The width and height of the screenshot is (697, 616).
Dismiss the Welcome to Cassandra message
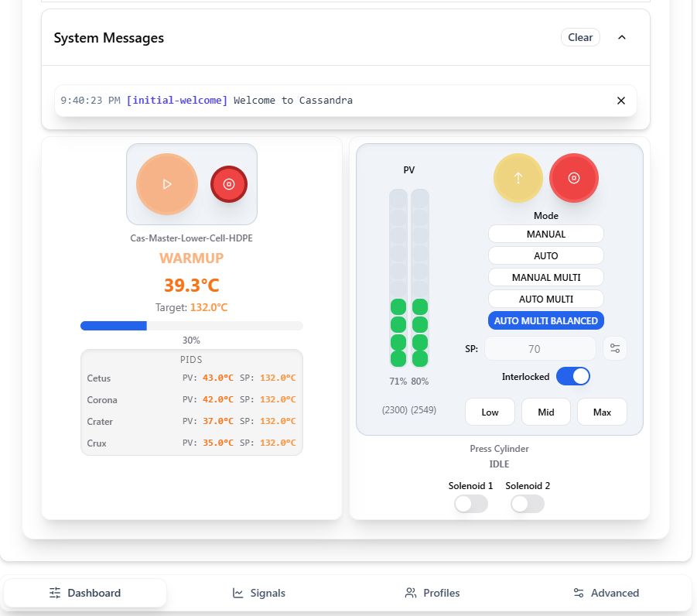coord(620,101)
